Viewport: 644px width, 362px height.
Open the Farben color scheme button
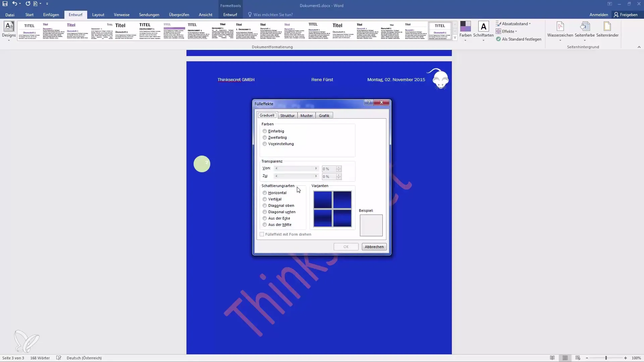click(465, 31)
